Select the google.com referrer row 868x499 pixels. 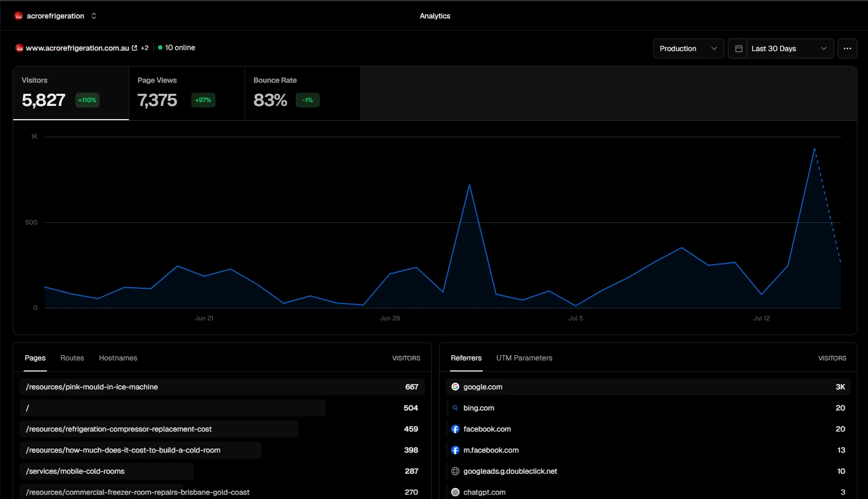tap(648, 387)
